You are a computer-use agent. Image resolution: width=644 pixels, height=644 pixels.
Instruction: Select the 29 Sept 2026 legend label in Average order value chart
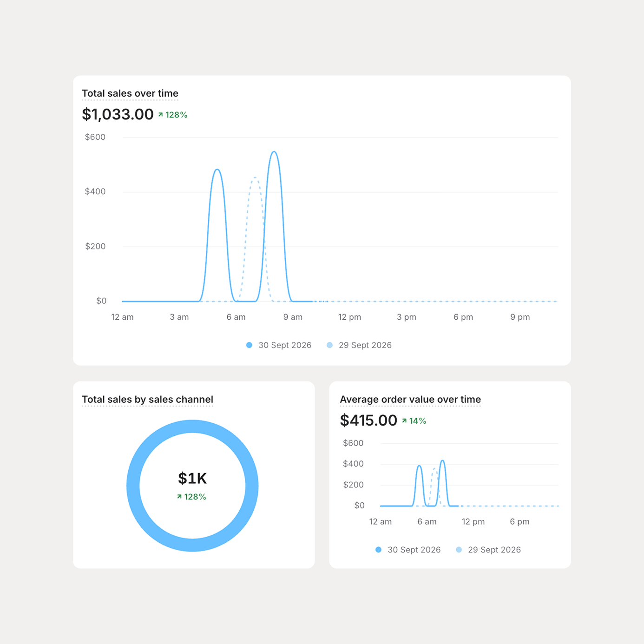tap(494, 550)
